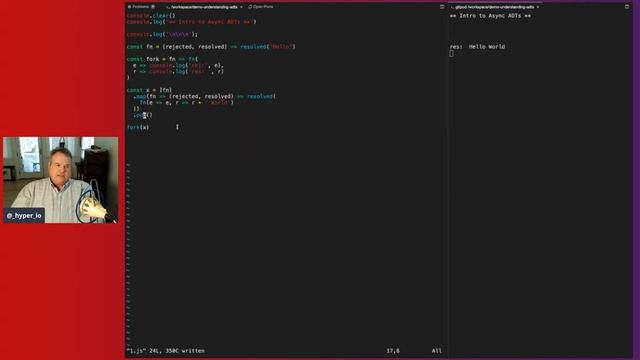
Task: Click the maximize panel icon of left editor
Action: coord(442,7)
